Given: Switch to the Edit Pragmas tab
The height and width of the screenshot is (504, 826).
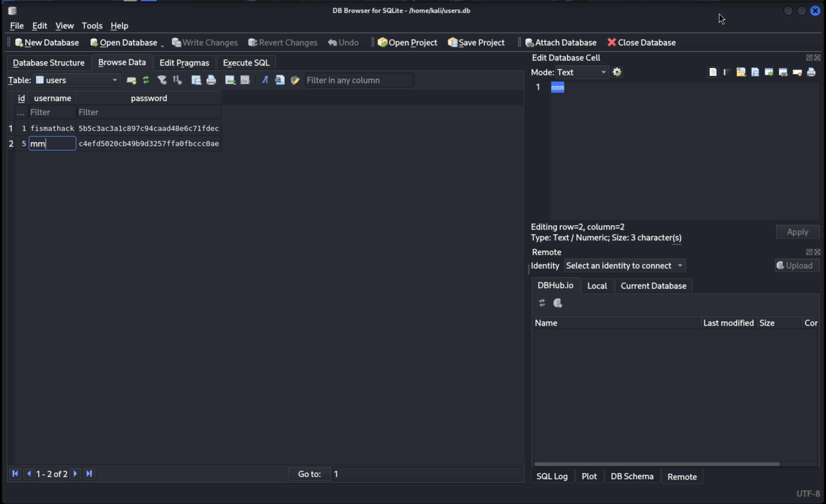Looking at the screenshot, I should tap(184, 63).
